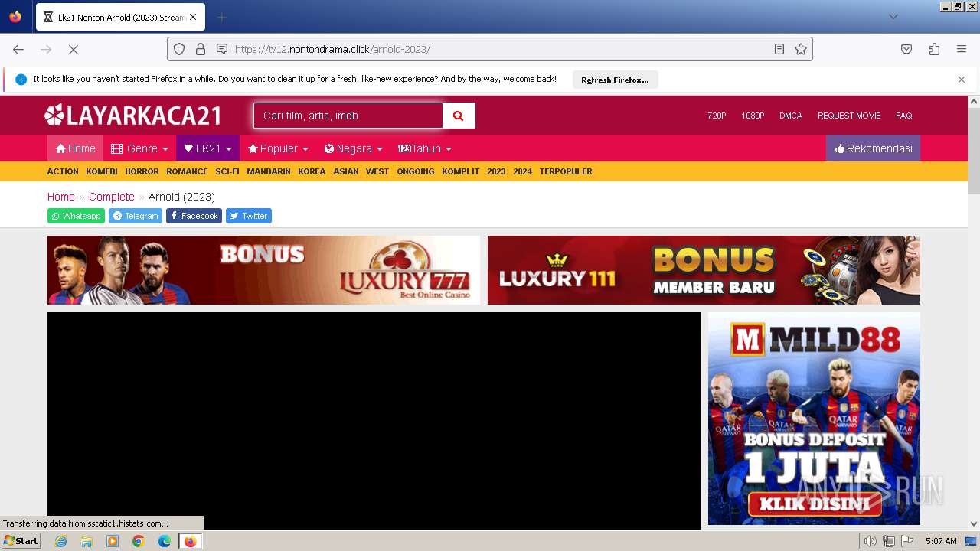Launch Microsoft Edge from taskbar
The width and height of the screenshot is (980, 551).
coord(165,541)
